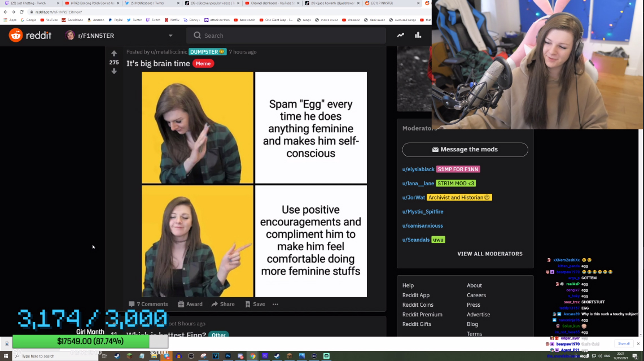Open the Reddit Premium footer link
The height and width of the screenshot is (361, 644).
pyautogui.click(x=422, y=315)
